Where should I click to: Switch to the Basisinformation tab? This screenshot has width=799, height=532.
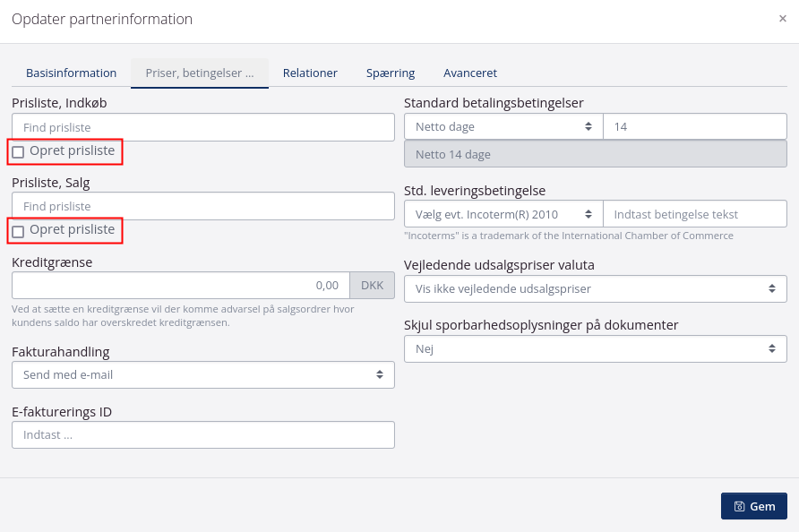coord(71,73)
